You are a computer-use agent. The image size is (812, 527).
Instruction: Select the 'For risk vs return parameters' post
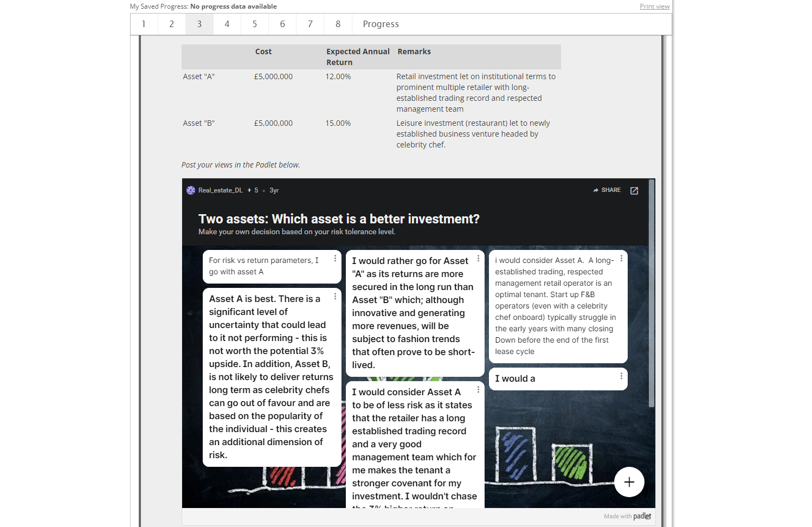click(x=272, y=266)
